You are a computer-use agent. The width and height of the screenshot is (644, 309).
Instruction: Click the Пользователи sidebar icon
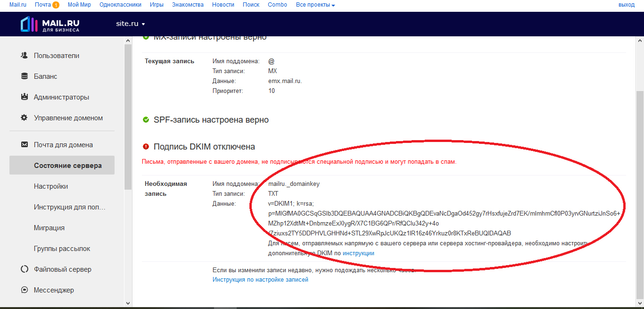25,55
